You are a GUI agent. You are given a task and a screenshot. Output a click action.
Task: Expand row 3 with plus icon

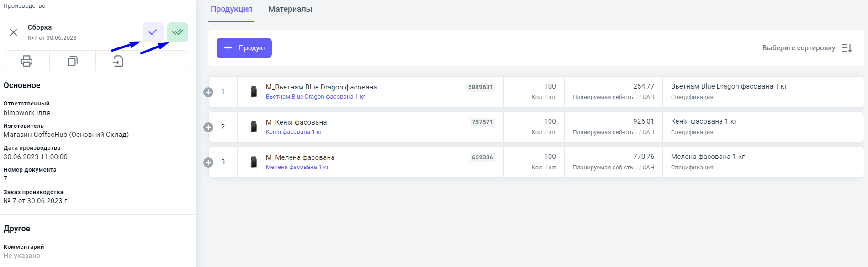point(208,162)
